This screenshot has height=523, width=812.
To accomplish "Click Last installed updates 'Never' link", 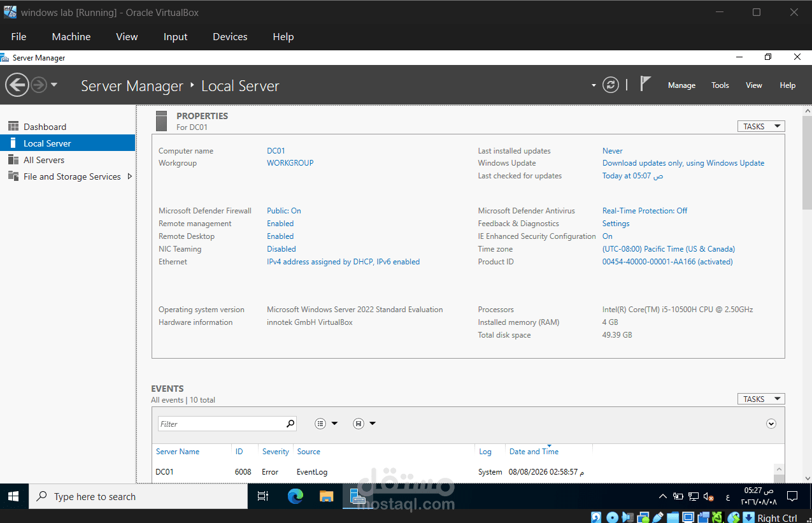I will 613,151.
